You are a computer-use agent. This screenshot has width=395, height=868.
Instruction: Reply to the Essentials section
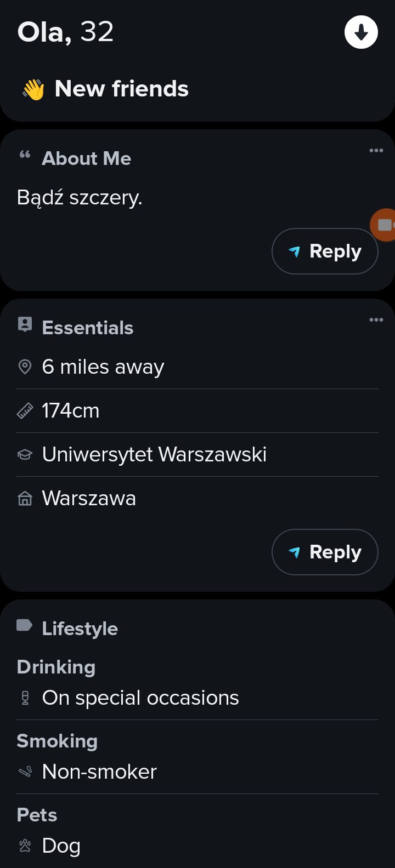point(325,552)
